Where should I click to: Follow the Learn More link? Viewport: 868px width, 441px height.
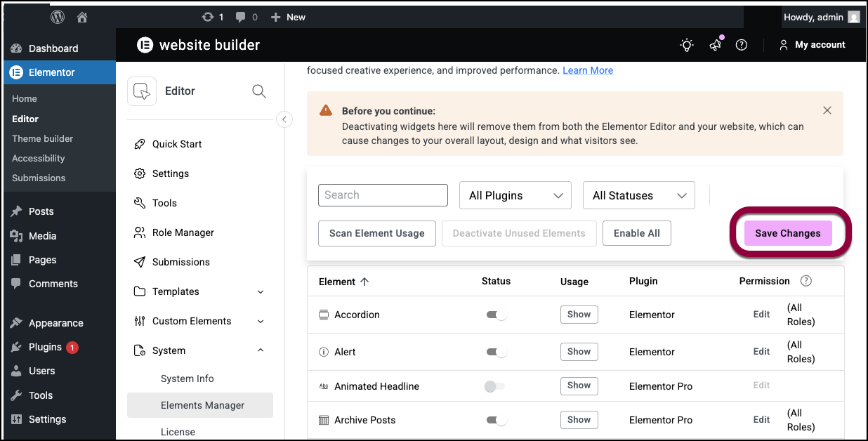588,70
